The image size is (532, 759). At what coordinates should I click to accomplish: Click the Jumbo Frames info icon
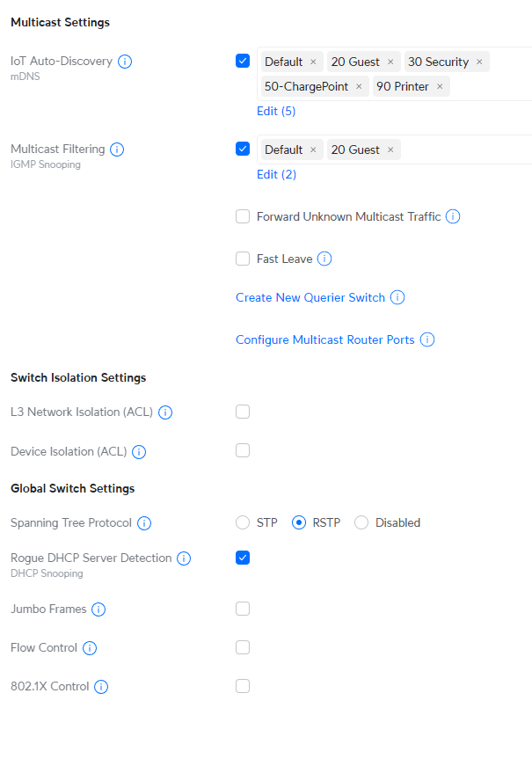tap(98, 609)
